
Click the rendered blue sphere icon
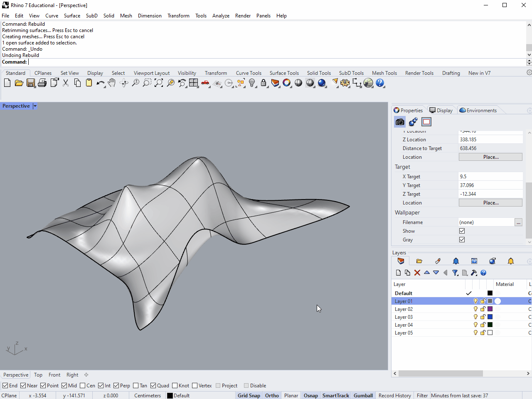point(322,83)
